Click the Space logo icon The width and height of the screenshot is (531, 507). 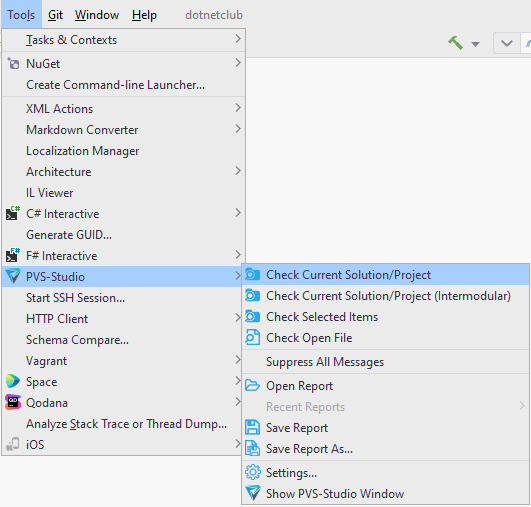tap(13, 381)
